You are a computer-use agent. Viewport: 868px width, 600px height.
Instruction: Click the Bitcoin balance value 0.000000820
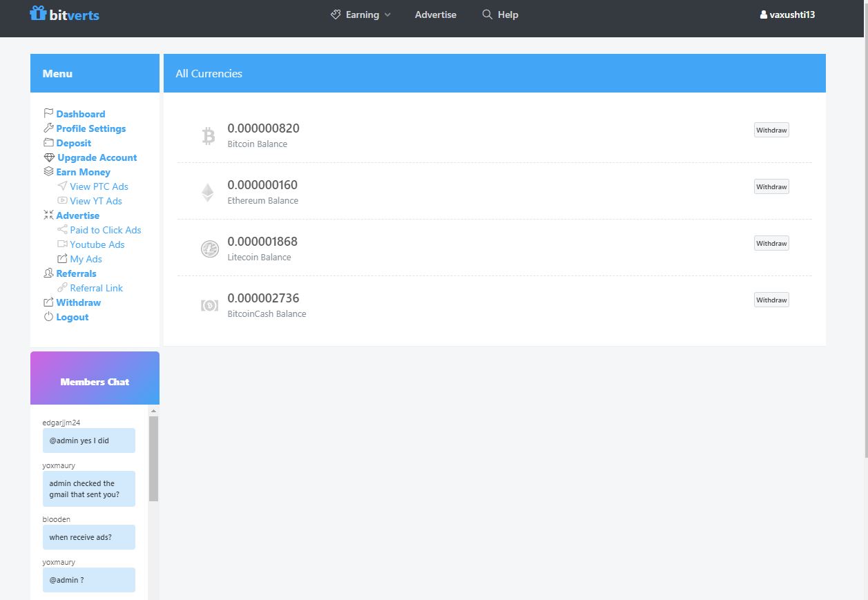[264, 128]
